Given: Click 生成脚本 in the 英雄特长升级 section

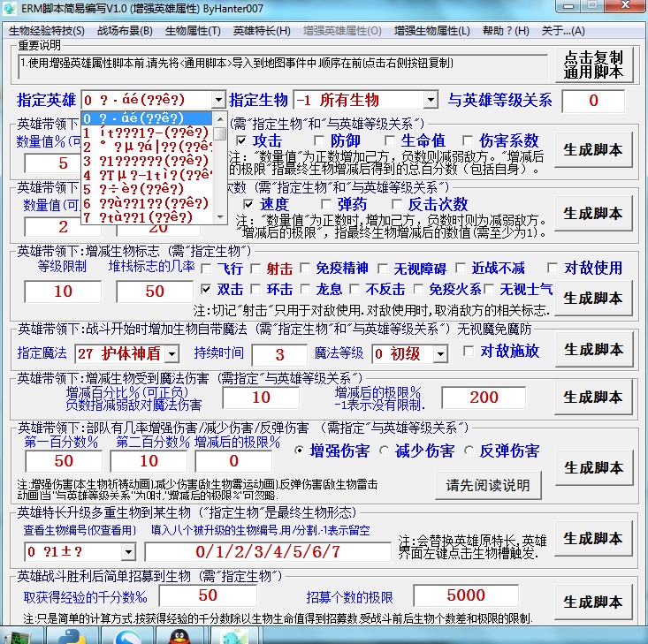Looking at the screenshot, I should pyautogui.click(x=593, y=538).
